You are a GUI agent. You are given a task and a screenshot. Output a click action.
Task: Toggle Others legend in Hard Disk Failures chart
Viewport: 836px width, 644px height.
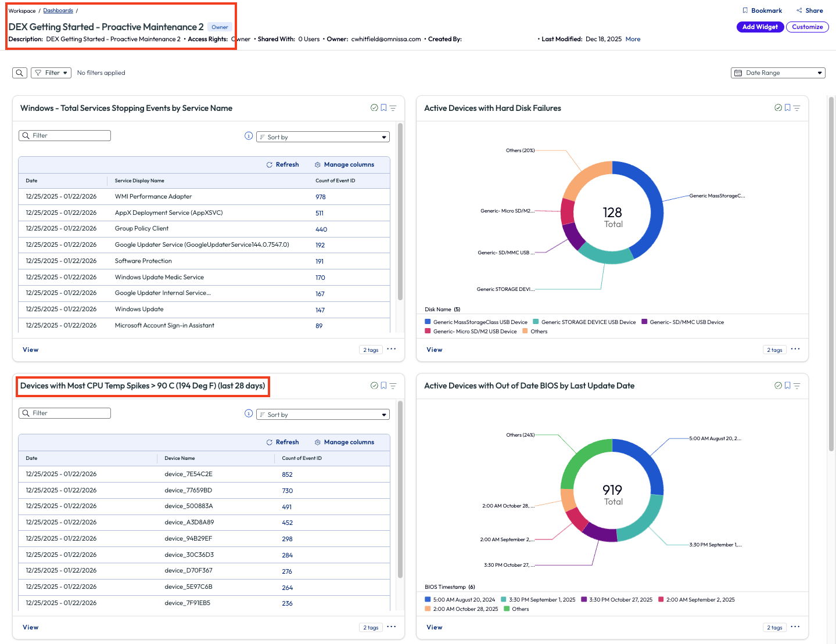tap(538, 332)
